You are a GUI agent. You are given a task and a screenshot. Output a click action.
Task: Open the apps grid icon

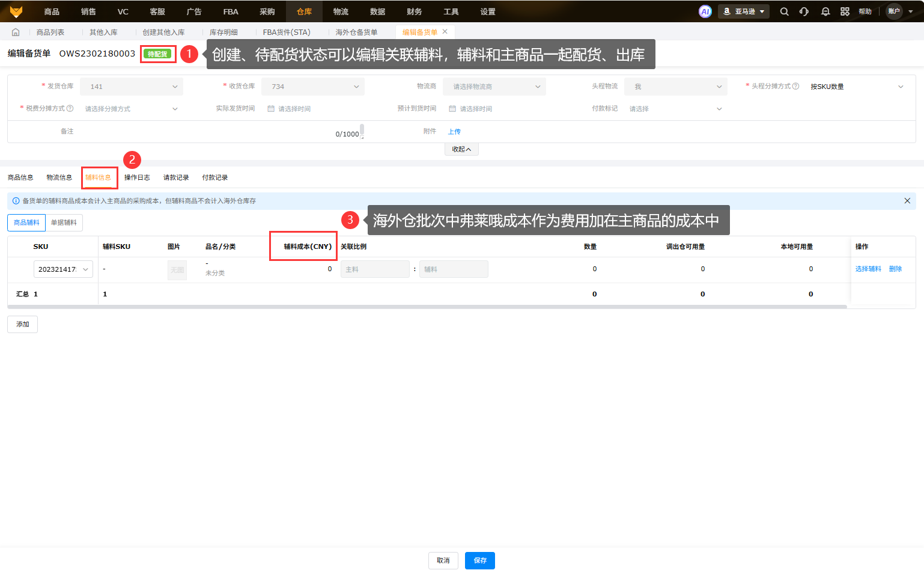pyautogui.click(x=845, y=11)
